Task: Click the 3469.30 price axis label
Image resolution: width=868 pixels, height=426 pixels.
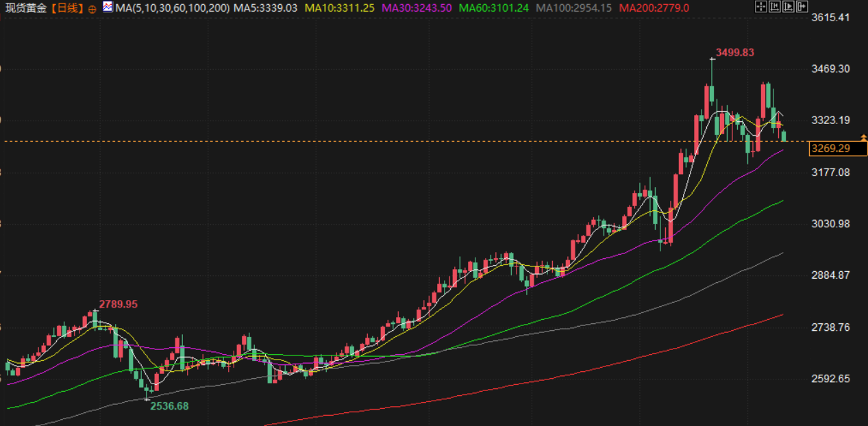Action: pos(830,68)
